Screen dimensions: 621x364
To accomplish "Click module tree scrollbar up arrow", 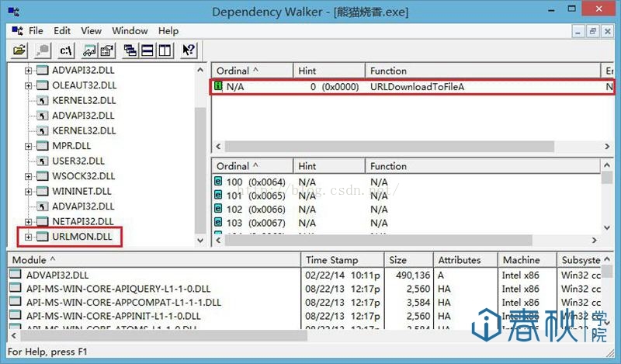I will [x=200, y=70].
